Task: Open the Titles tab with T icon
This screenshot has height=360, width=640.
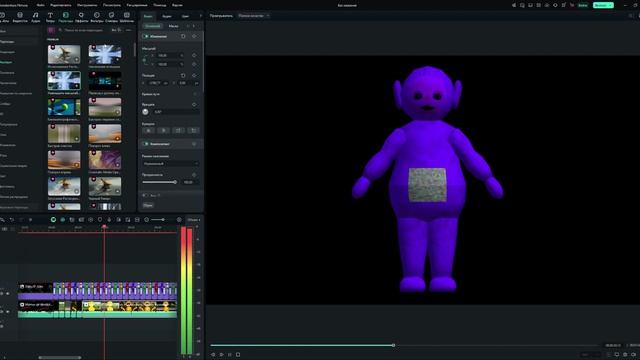Action: pyautogui.click(x=50, y=17)
